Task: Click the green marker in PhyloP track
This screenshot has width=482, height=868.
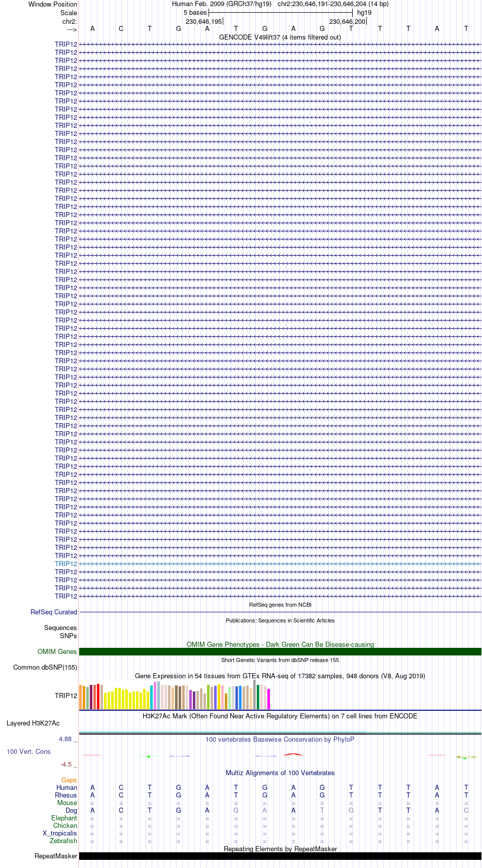Action: (148, 756)
